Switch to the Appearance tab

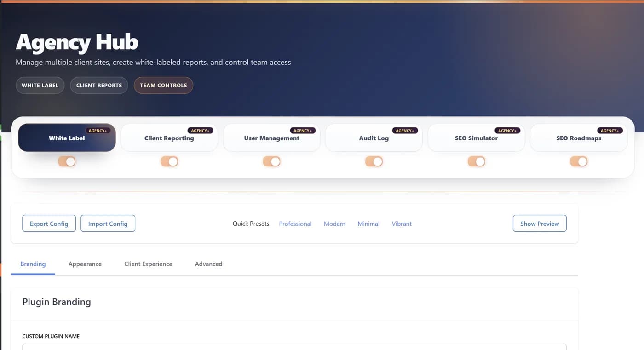pos(85,264)
